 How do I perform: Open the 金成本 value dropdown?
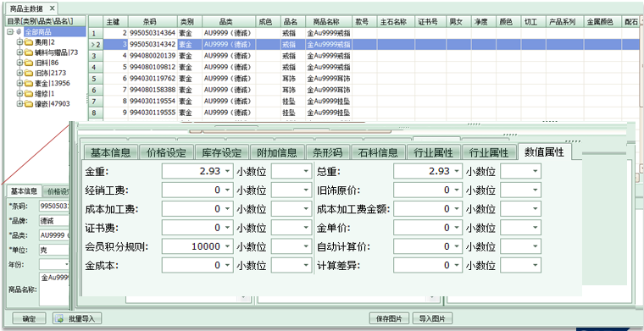(228, 266)
